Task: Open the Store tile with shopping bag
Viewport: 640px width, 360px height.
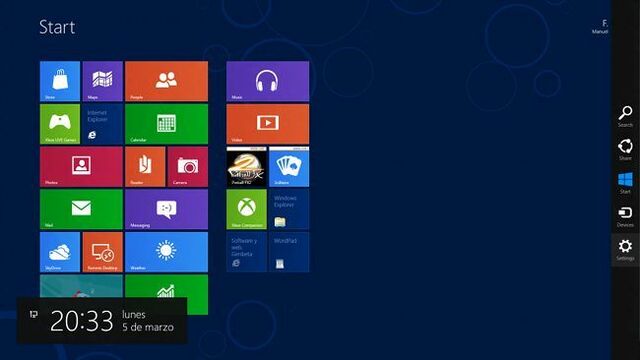Action: point(60,81)
